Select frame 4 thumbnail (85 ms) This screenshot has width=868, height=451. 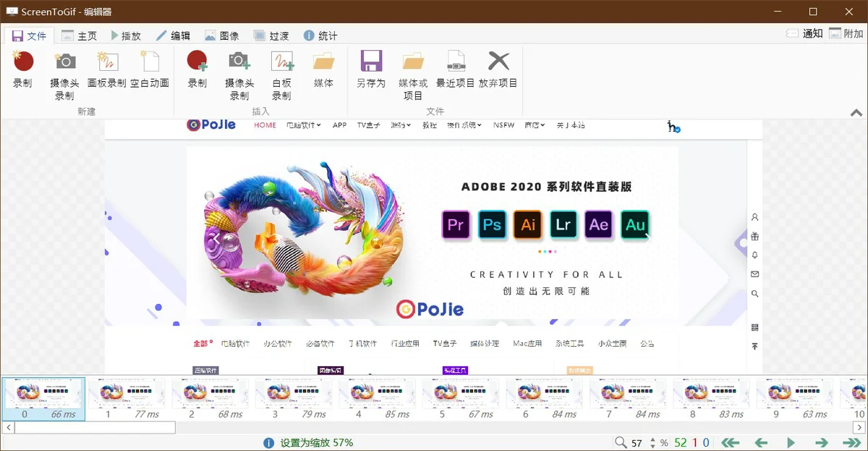tap(378, 399)
